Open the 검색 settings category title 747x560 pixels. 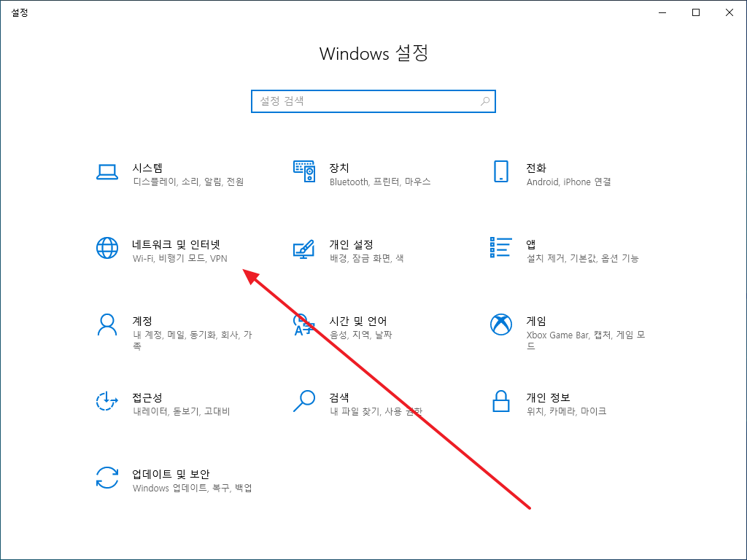(x=338, y=397)
